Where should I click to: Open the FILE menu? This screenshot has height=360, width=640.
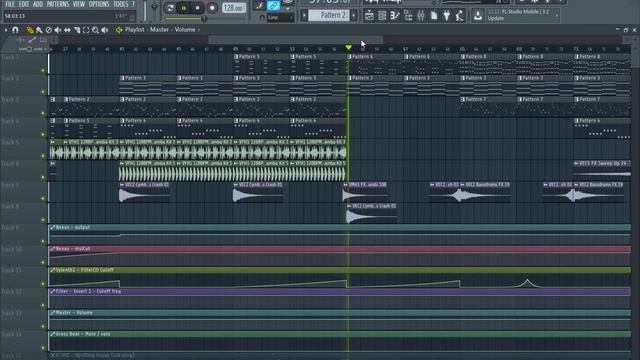[x=10, y=4]
